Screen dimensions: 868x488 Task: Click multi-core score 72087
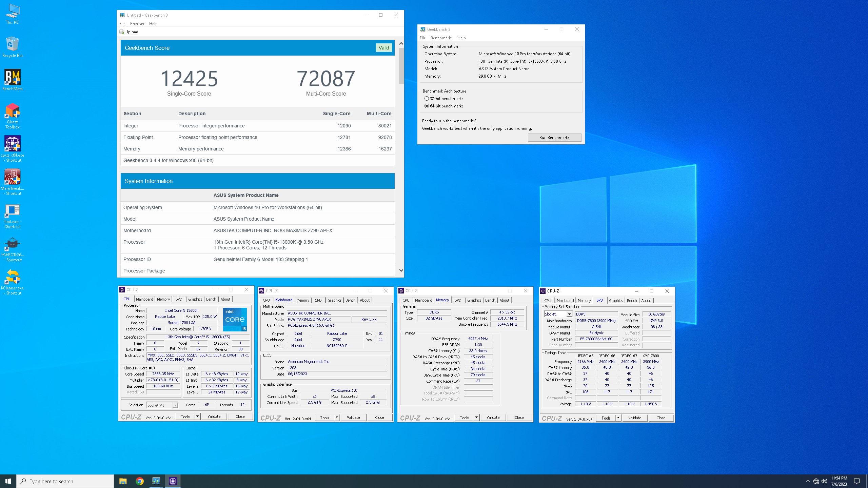(x=326, y=79)
